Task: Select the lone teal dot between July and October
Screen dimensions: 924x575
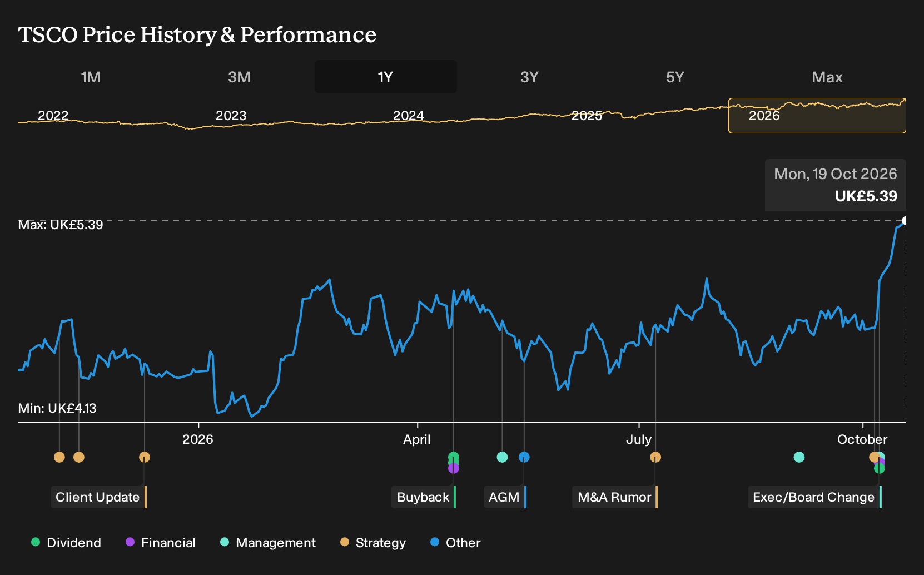Action: (799, 457)
